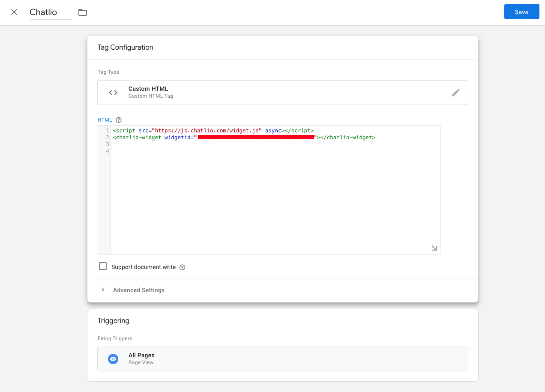This screenshot has width=545, height=392.
Task: Open the All Pages firing trigger
Action: click(x=283, y=359)
